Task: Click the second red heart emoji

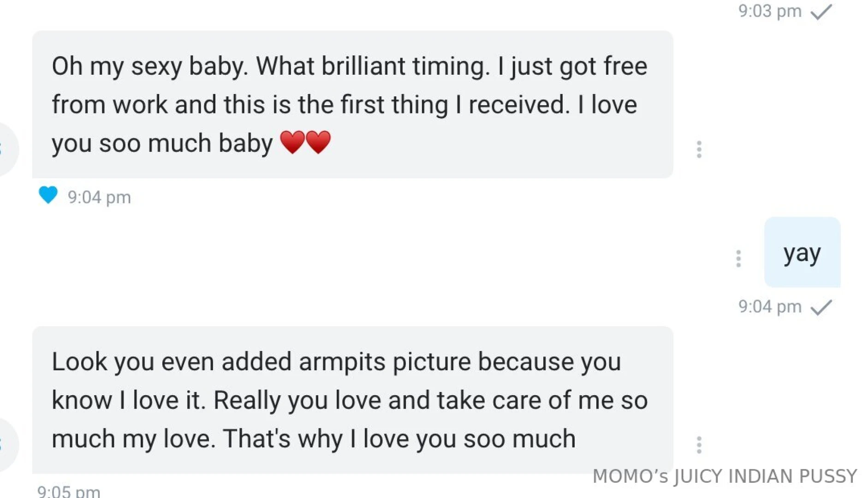Action: pos(318,142)
